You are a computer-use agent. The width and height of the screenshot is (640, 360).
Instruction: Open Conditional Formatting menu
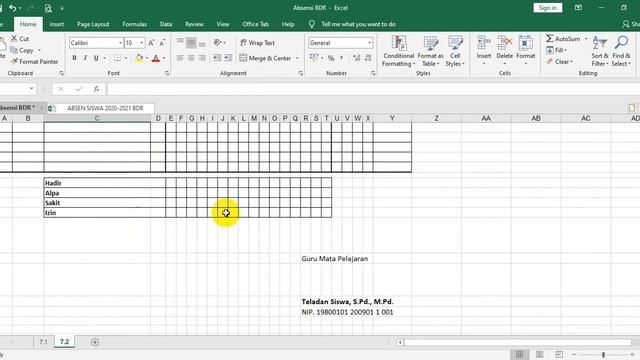(398, 51)
